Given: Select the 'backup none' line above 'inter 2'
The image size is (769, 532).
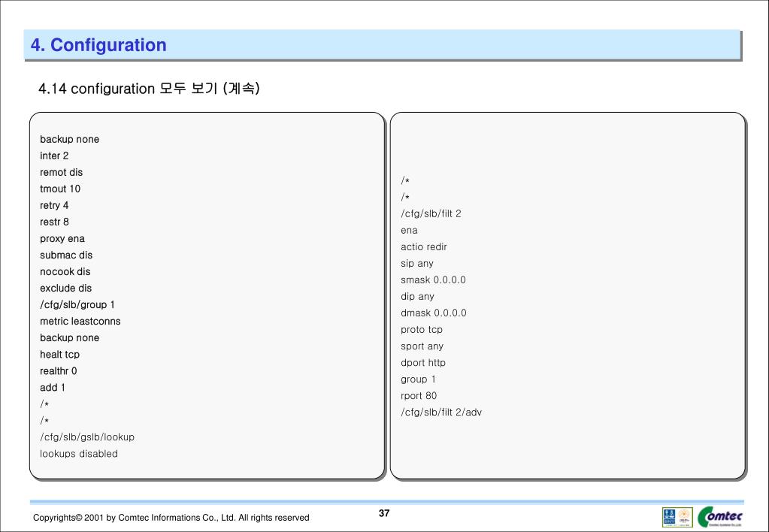Looking at the screenshot, I should (x=70, y=139).
